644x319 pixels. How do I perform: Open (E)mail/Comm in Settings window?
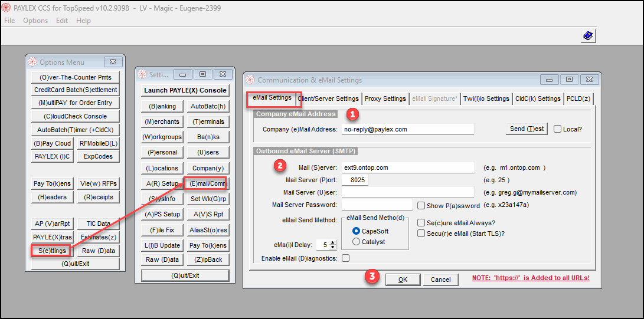207,183
